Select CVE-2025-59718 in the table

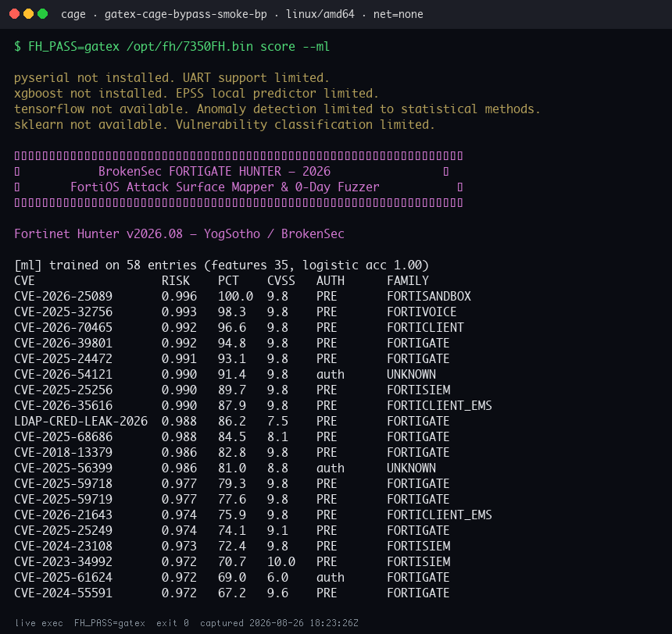[63, 483]
